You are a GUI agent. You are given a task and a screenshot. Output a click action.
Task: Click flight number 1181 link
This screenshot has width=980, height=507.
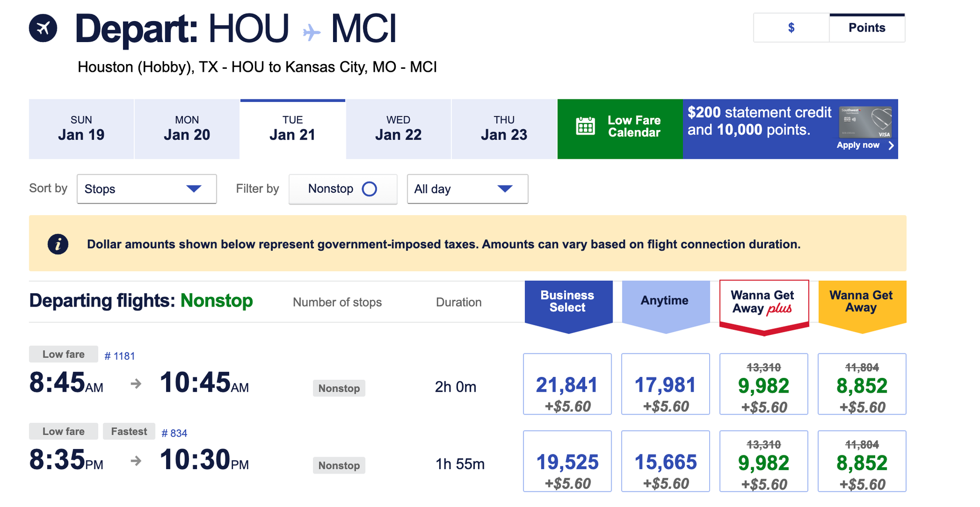120,355
